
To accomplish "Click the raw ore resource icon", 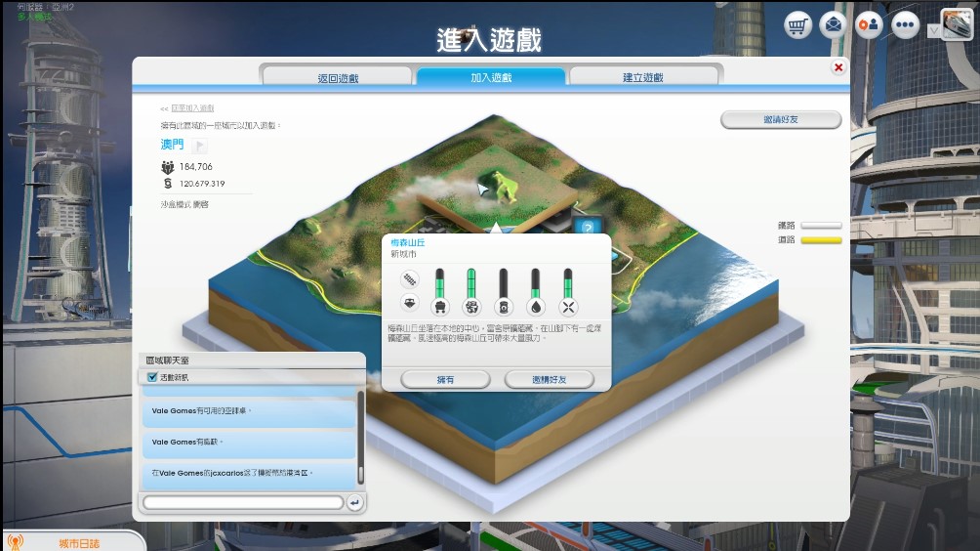I will [471, 307].
